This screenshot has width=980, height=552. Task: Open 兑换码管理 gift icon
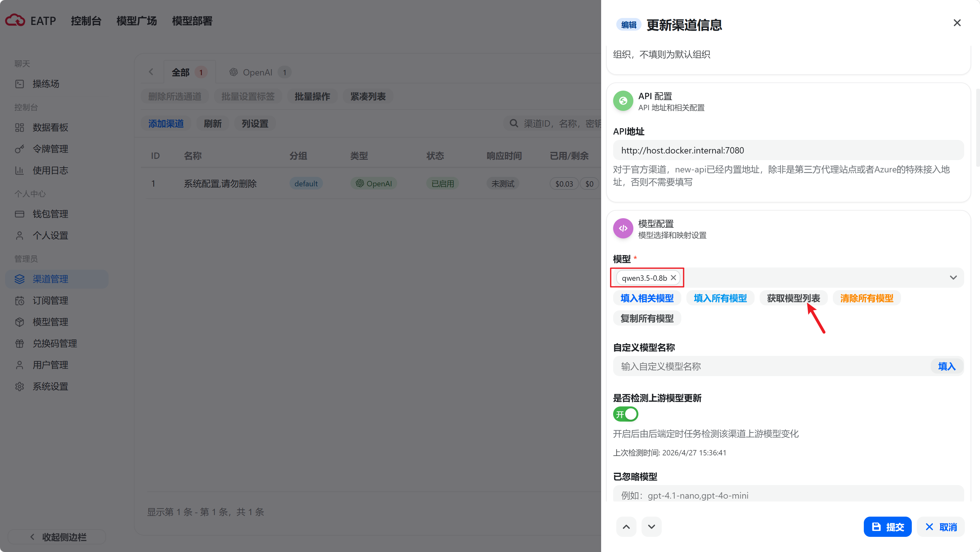[19, 344]
